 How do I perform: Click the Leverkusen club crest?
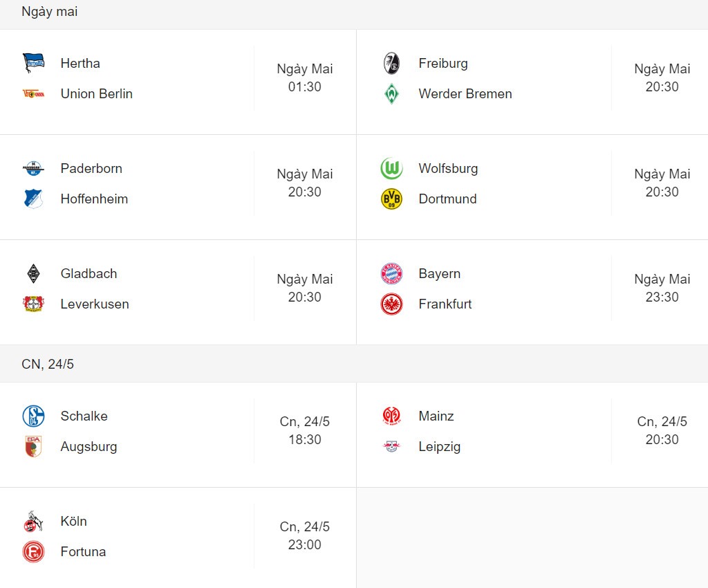pos(33,304)
